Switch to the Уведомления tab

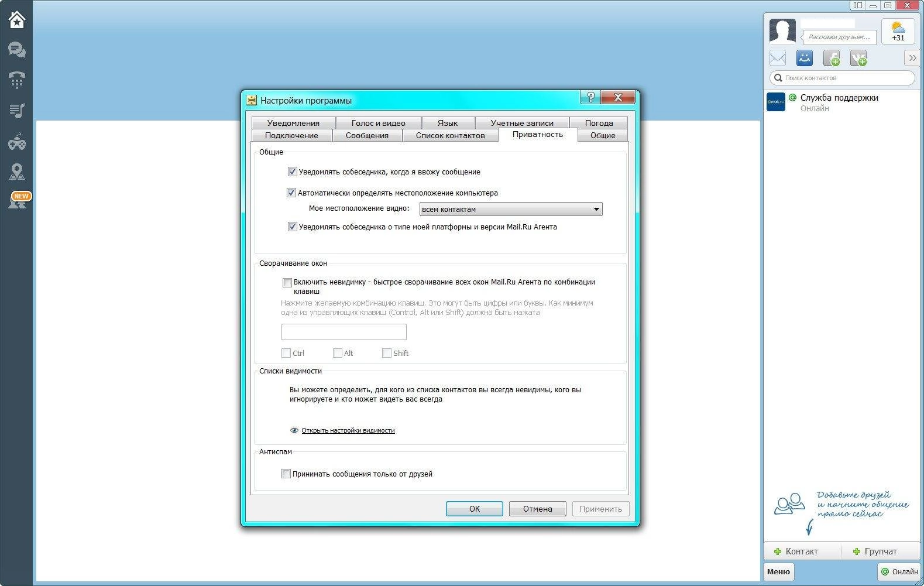click(293, 123)
